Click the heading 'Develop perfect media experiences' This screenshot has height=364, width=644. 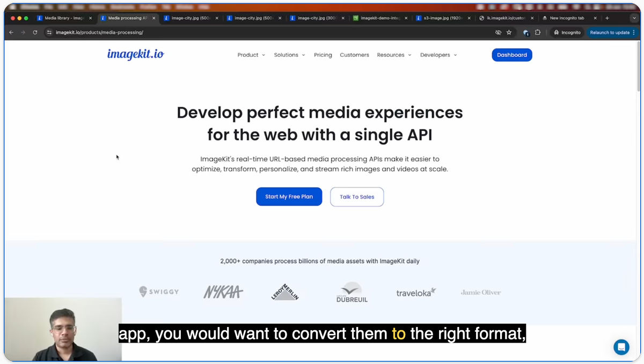point(320,113)
